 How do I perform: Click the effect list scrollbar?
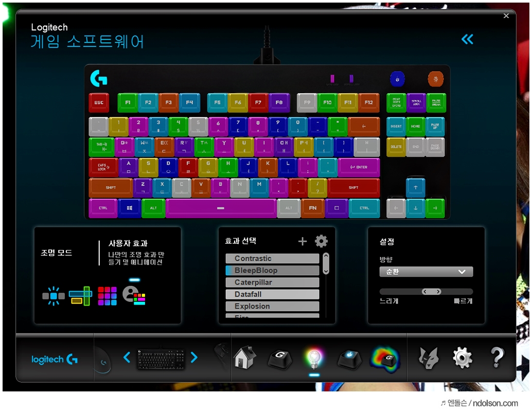tap(326, 263)
